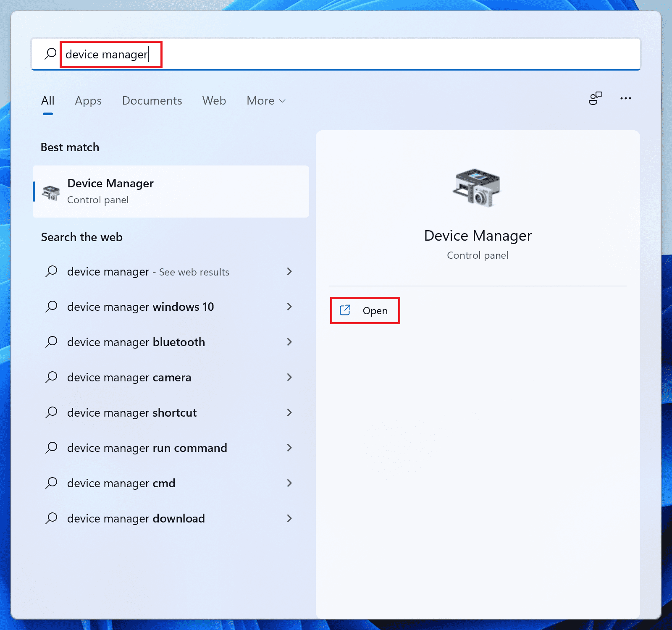Switch to the Documents tab

[x=152, y=101]
